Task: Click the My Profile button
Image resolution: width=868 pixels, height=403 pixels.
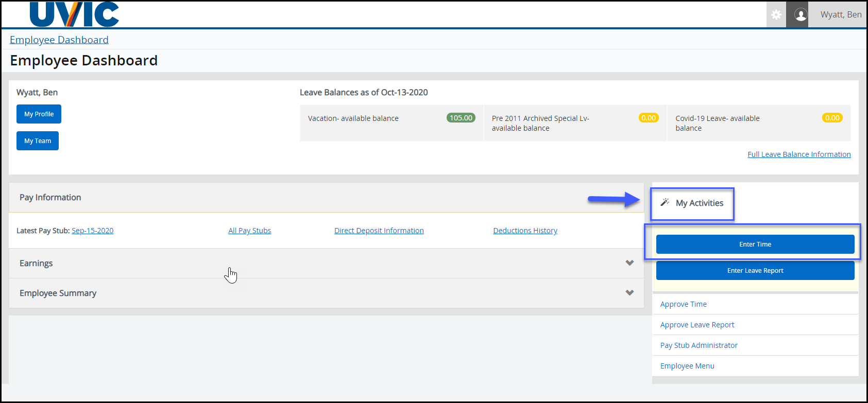Action: click(39, 114)
